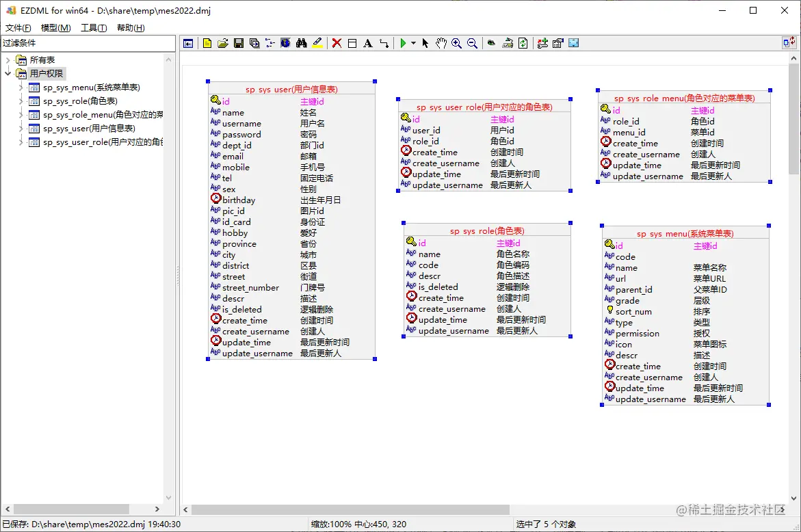Select sp_sys_menu(系统菜单表) tree item

92,88
